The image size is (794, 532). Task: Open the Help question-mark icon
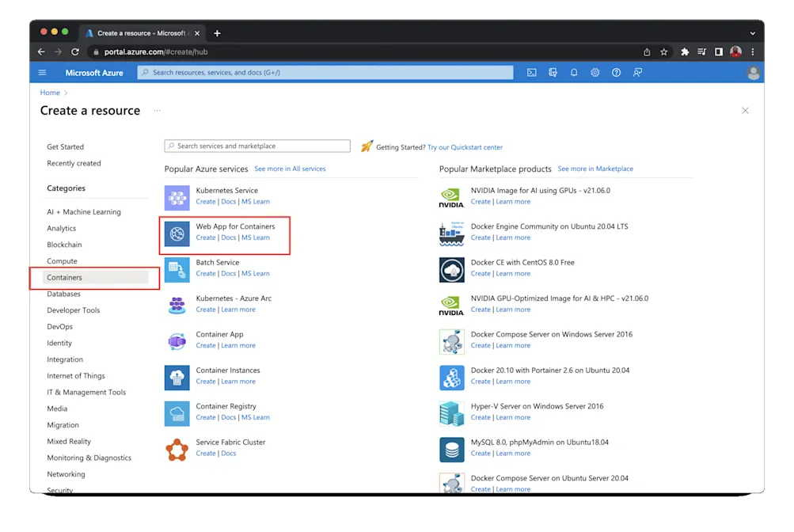pyautogui.click(x=617, y=72)
